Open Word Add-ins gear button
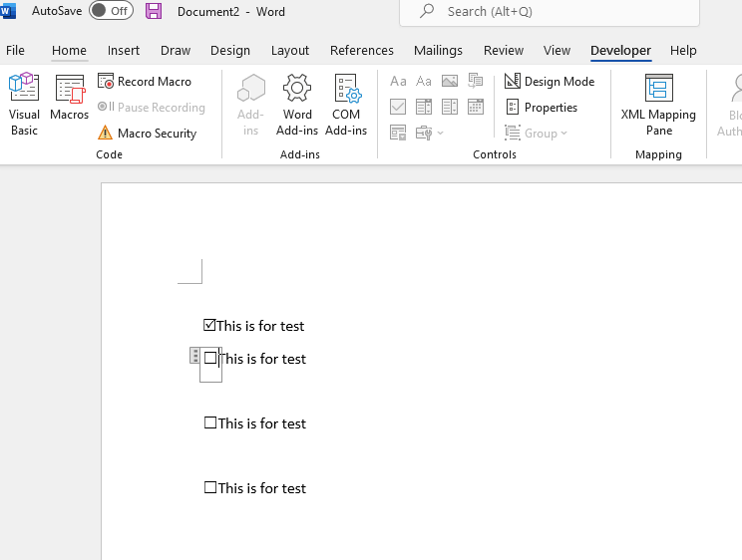This screenshot has height=560, width=742. [297, 105]
